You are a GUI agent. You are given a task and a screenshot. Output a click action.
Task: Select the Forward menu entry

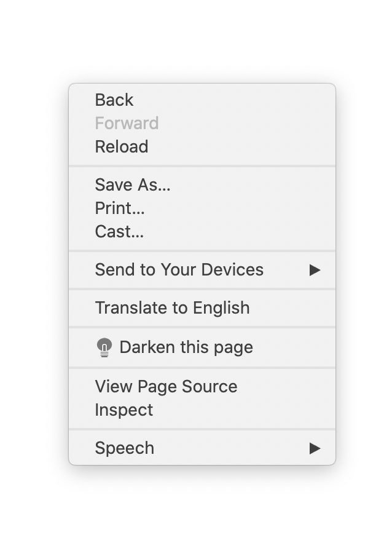click(127, 123)
